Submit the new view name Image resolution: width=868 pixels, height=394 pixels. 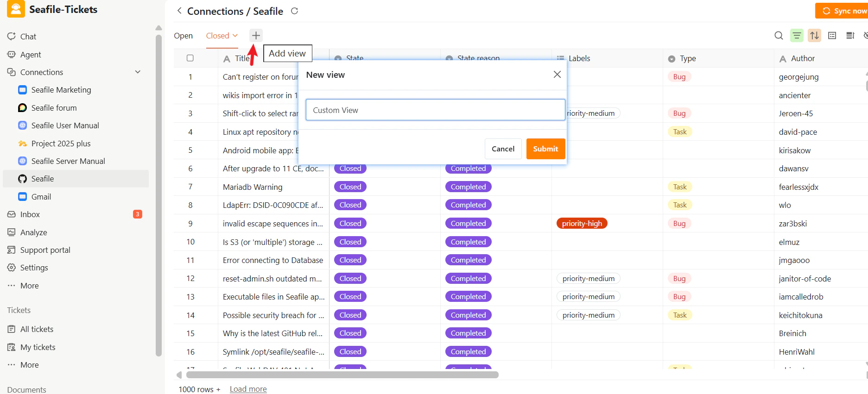(545, 149)
